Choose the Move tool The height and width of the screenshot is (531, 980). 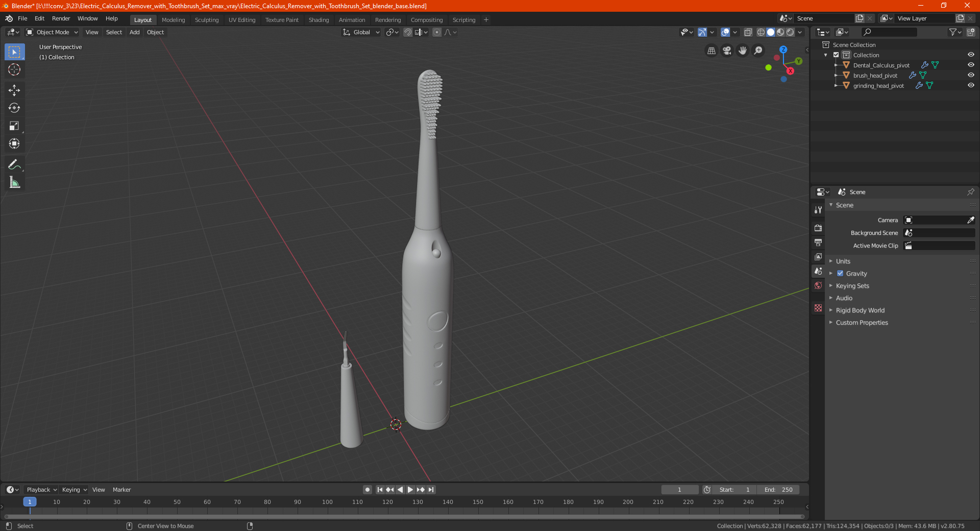[14, 90]
